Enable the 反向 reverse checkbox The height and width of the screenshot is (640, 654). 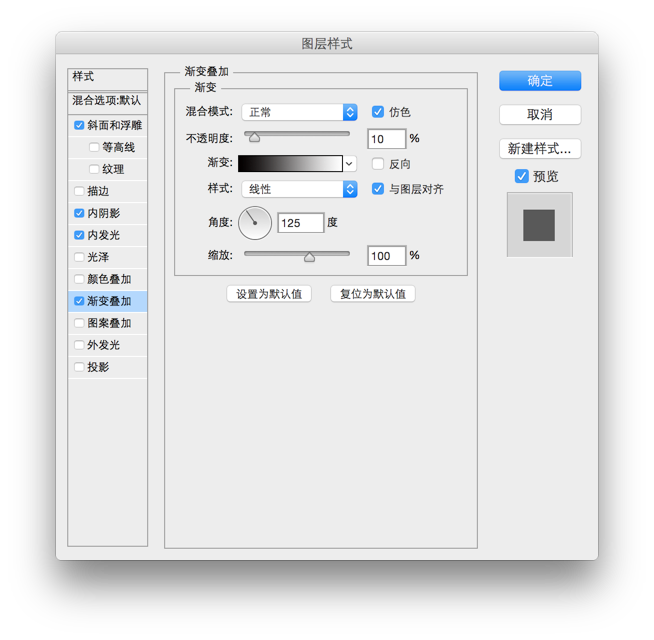pos(378,164)
